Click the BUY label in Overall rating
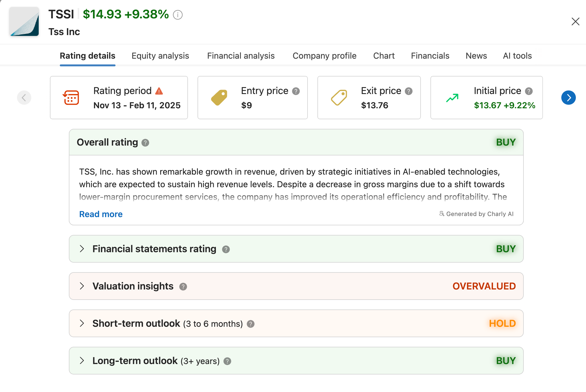The width and height of the screenshot is (586, 392). coord(506,142)
